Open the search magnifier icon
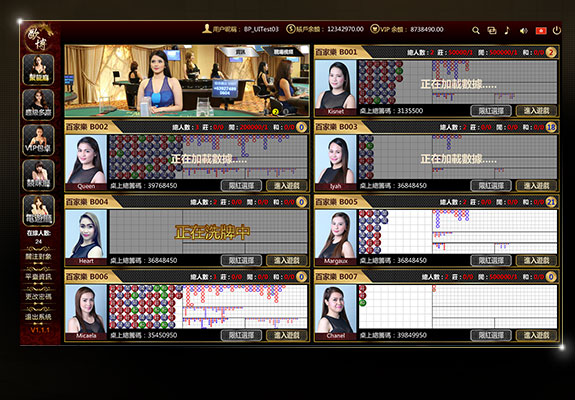The image size is (575, 400). pos(476,30)
